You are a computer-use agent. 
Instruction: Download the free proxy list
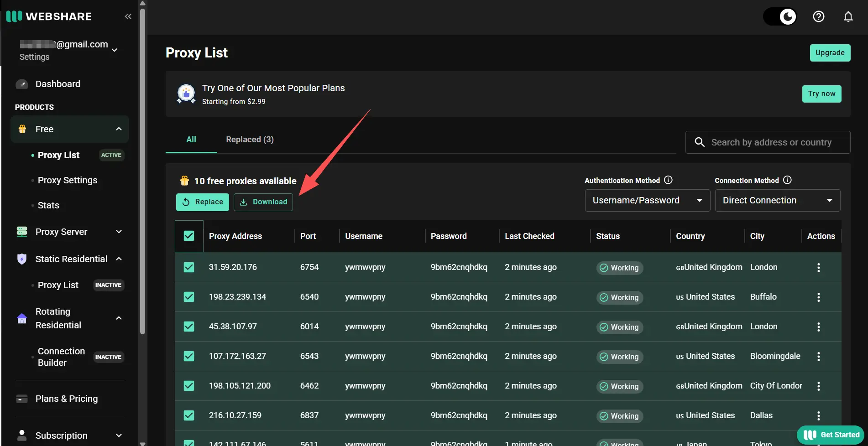[x=263, y=202]
